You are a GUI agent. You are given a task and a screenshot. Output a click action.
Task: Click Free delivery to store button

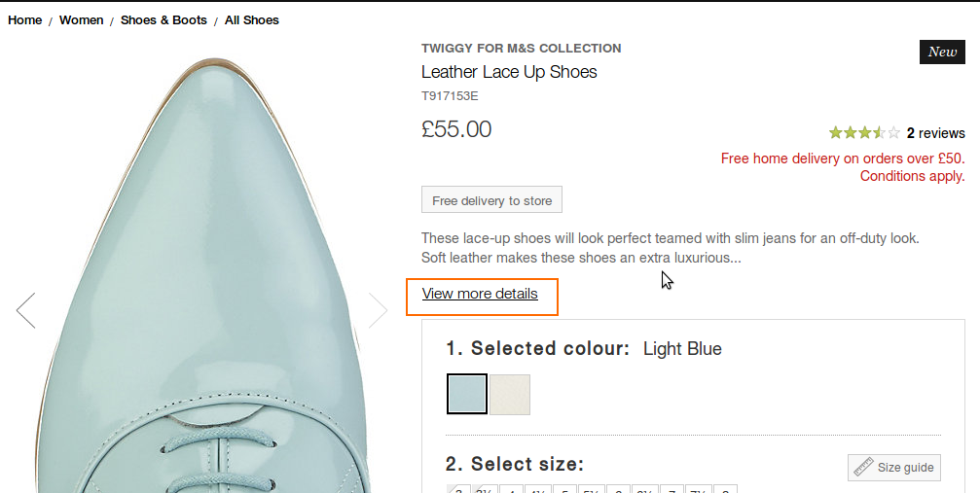(x=491, y=201)
